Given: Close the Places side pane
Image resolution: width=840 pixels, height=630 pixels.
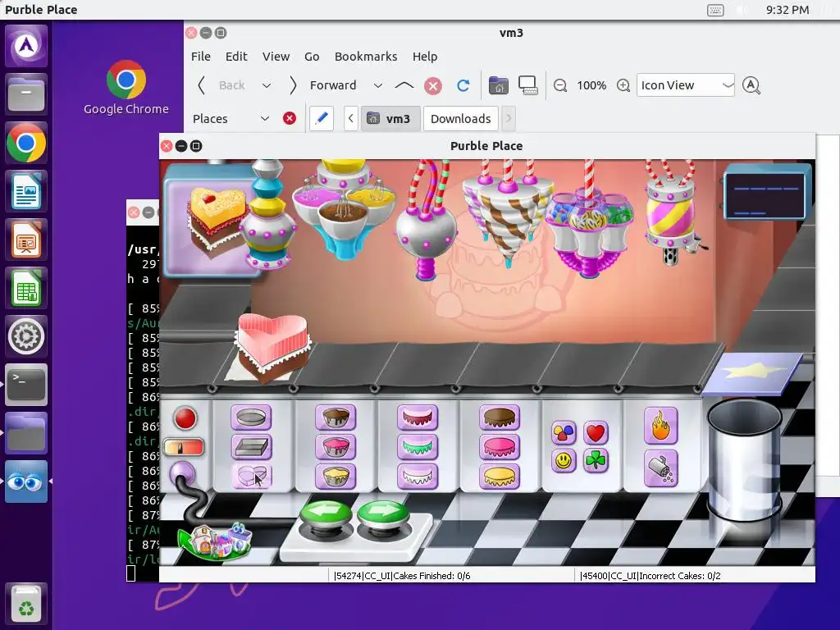Looking at the screenshot, I should (290, 118).
